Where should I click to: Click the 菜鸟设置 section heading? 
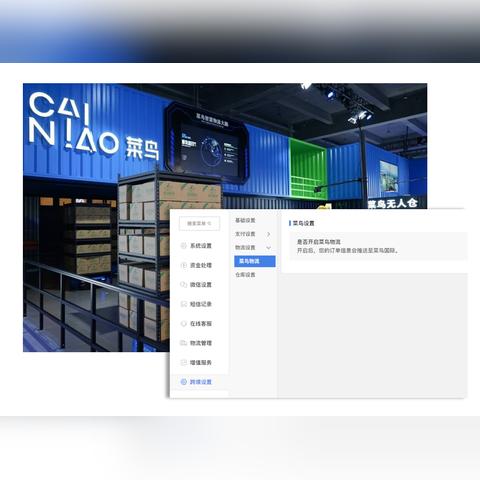(x=303, y=223)
